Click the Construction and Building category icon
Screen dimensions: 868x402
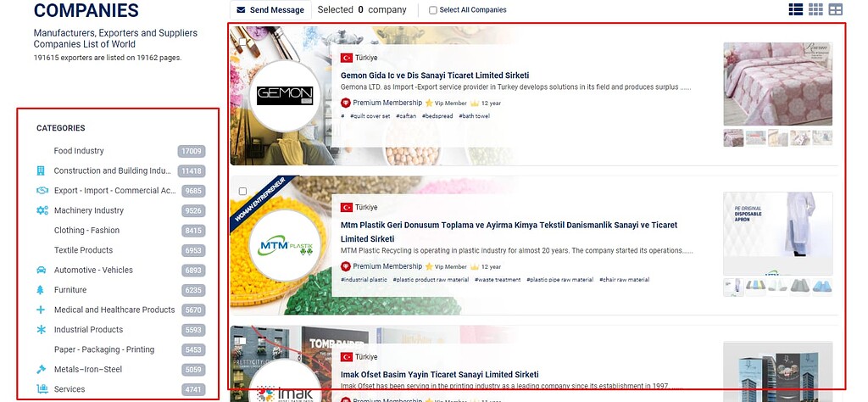[x=41, y=171]
